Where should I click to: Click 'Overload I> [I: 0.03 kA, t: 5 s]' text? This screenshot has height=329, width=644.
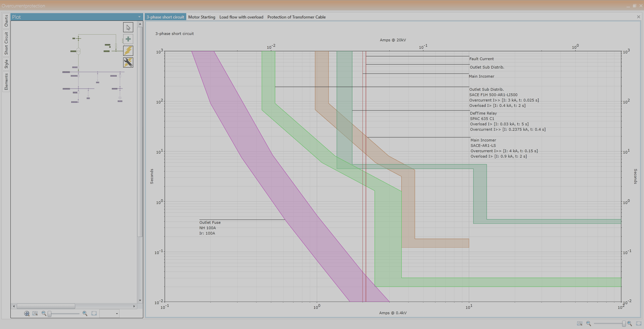(499, 124)
